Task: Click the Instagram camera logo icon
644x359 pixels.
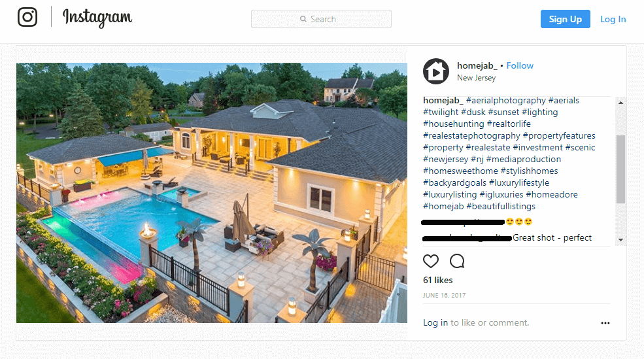Action: click(x=27, y=17)
